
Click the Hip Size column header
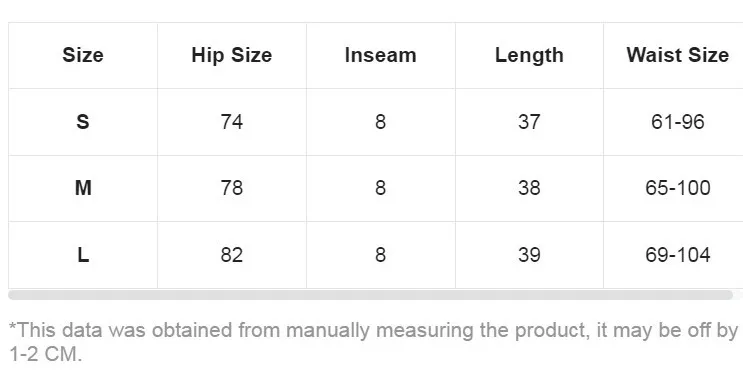pos(232,55)
